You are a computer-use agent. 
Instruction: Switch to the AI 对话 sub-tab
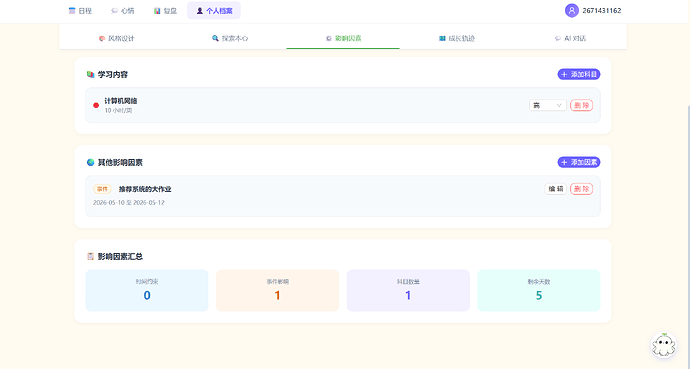(x=570, y=38)
